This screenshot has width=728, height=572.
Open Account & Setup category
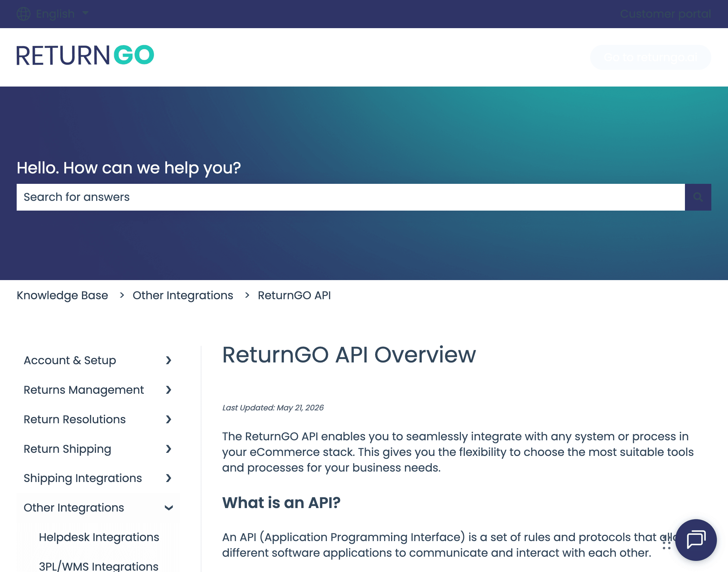[x=70, y=360]
